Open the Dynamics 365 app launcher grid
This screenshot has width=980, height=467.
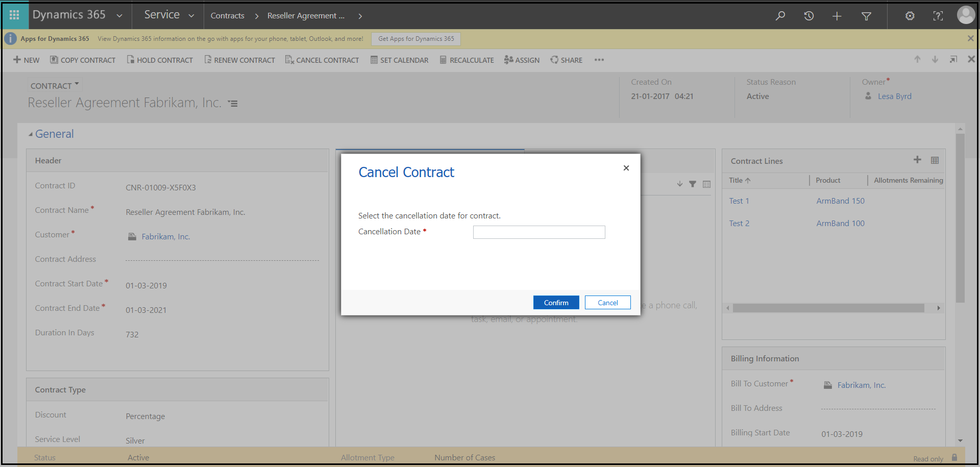[14, 15]
